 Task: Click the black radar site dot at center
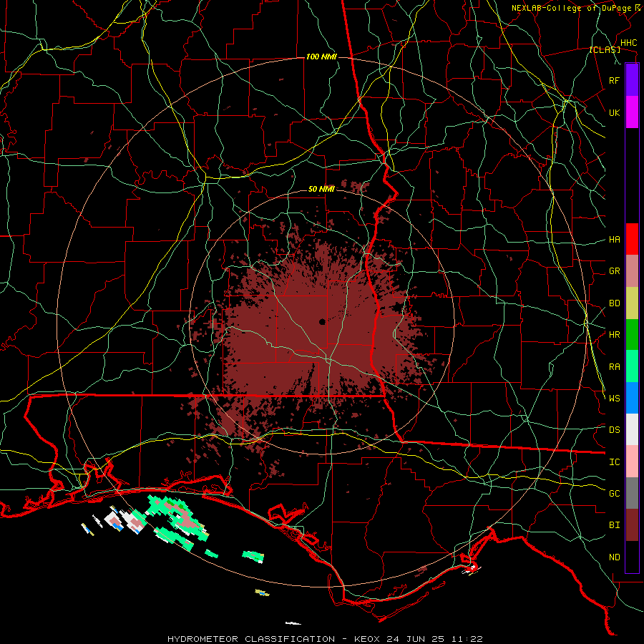[x=323, y=321]
